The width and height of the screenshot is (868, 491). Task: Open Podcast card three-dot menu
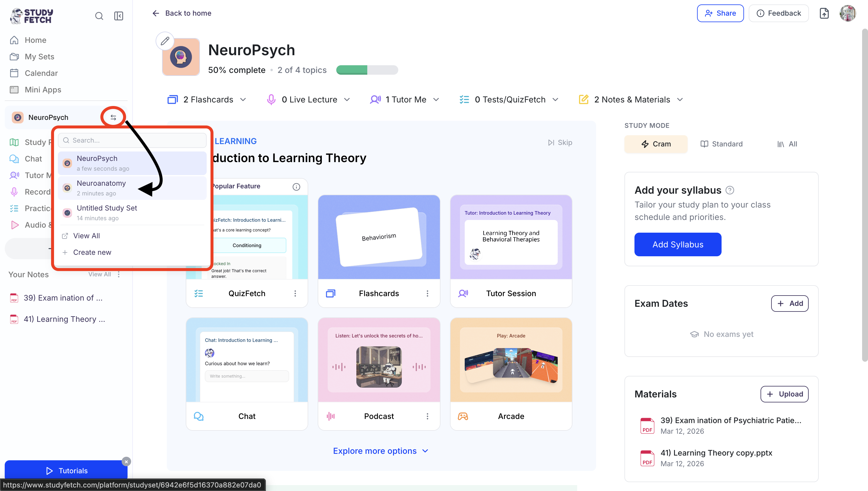[427, 416]
